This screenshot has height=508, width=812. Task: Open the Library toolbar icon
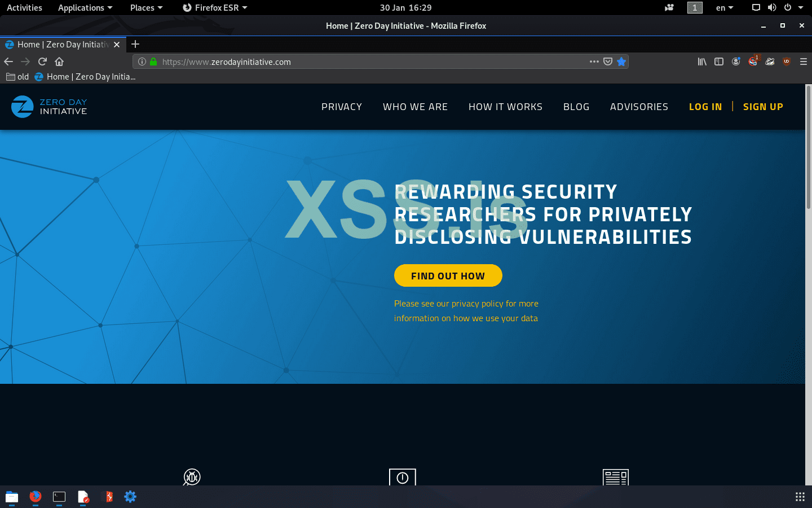(702, 62)
